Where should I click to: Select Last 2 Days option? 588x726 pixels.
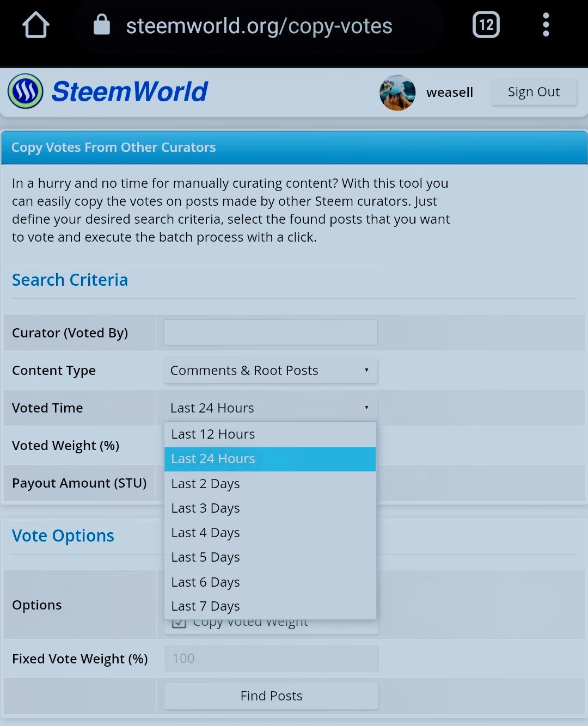pos(270,483)
